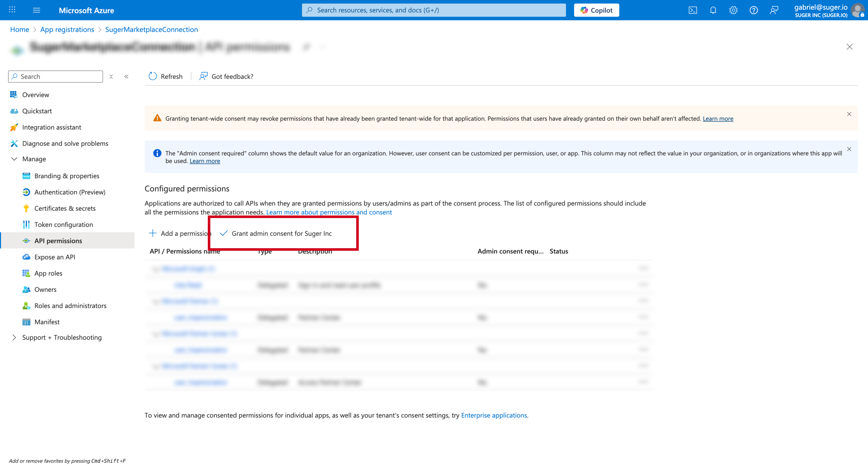Open the help question mark icon
The image size is (868, 466).
[x=754, y=10]
